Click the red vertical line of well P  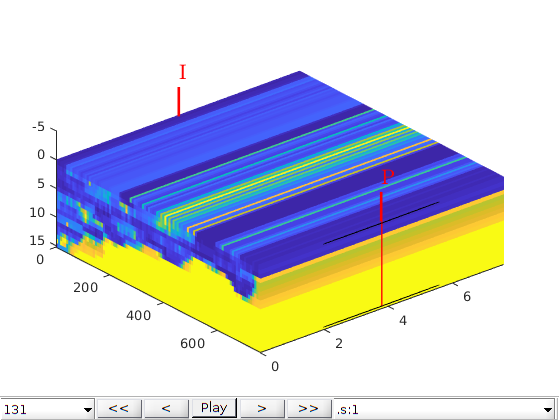381,249
